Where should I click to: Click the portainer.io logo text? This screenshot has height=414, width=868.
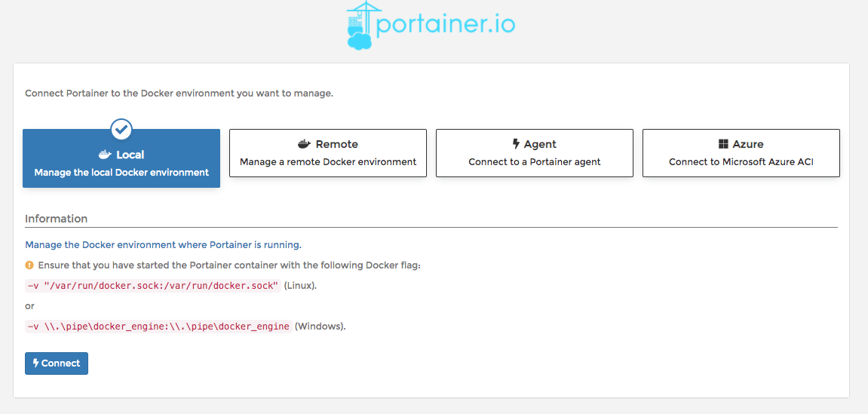[x=446, y=26]
